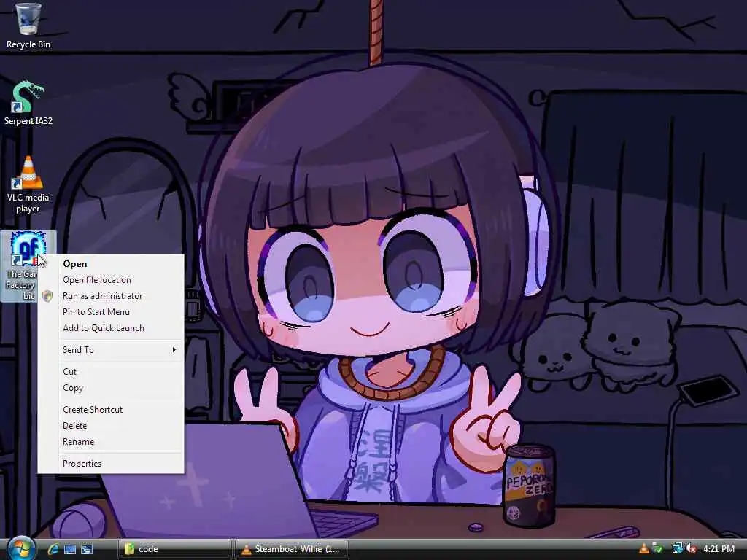The height and width of the screenshot is (560, 747).
Task: Choose Open file location in context menu
Action: point(111,280)
